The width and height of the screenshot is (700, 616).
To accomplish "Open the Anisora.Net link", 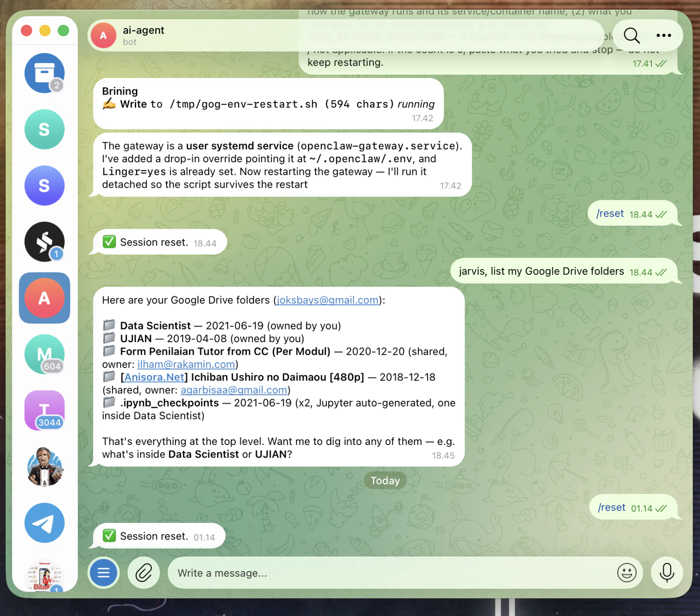I will 154,377.
